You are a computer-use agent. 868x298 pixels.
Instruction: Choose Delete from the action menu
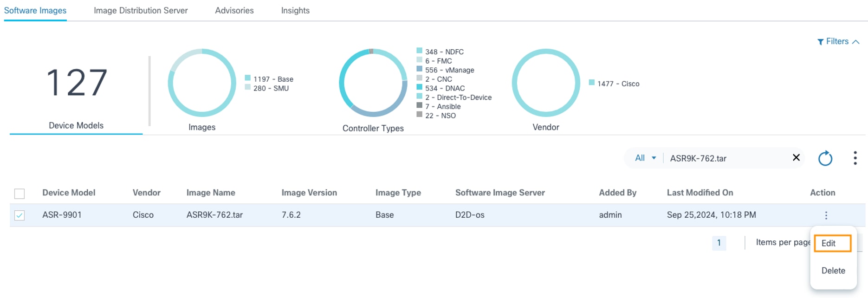click(833, 271)
